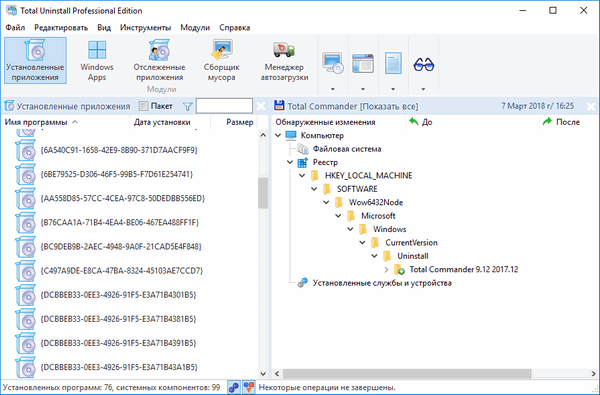
Task: Collapse the CurrentVersion registry key
Action: pyautogui.click(x=363, y=243)
